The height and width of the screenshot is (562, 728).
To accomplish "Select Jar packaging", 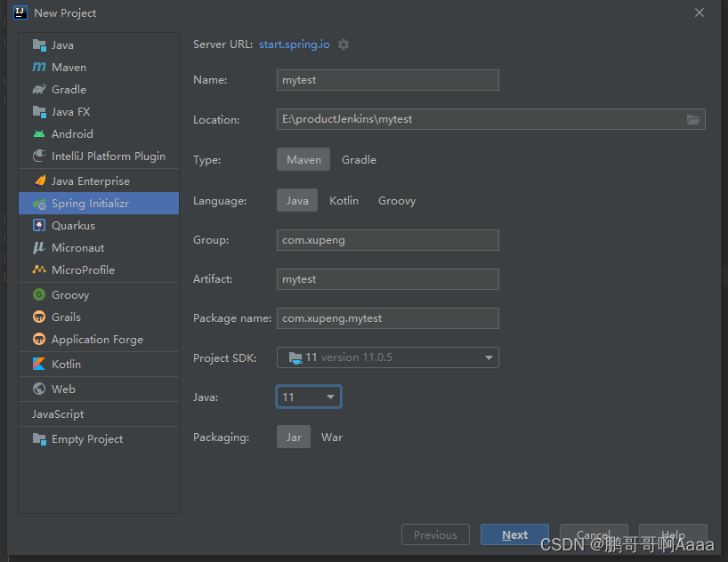I will 294,438.
